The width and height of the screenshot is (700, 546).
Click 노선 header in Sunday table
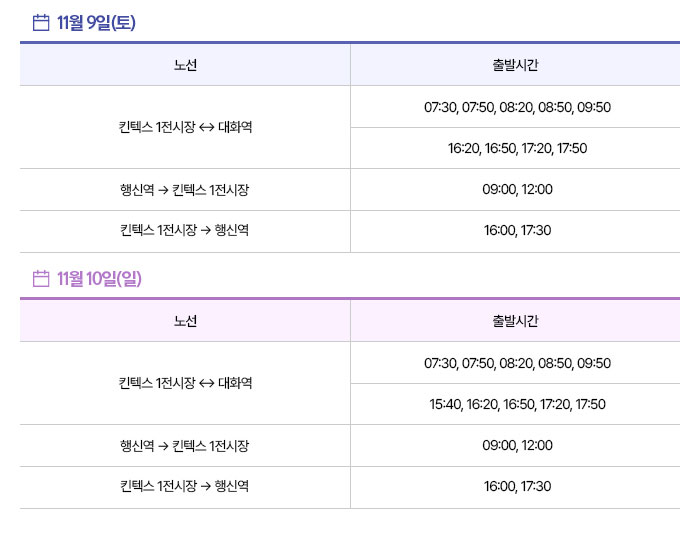tap(185, 321)
